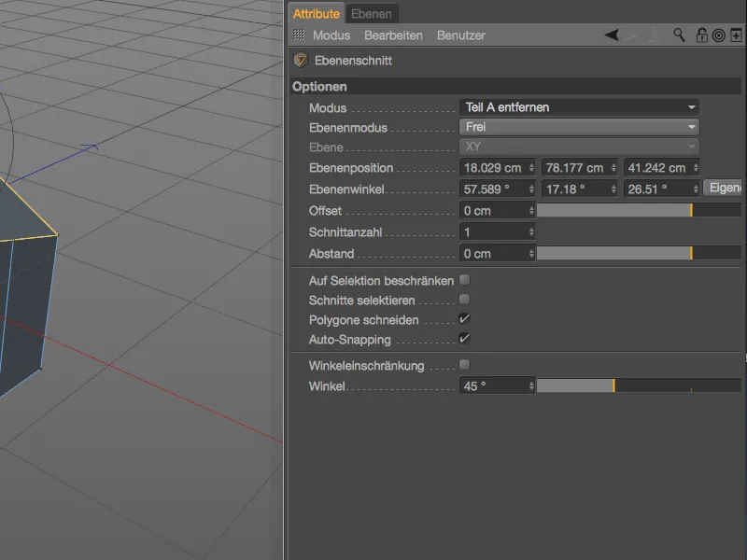
Task: Click the Abstand slider bar
Action: click(639, 253)
